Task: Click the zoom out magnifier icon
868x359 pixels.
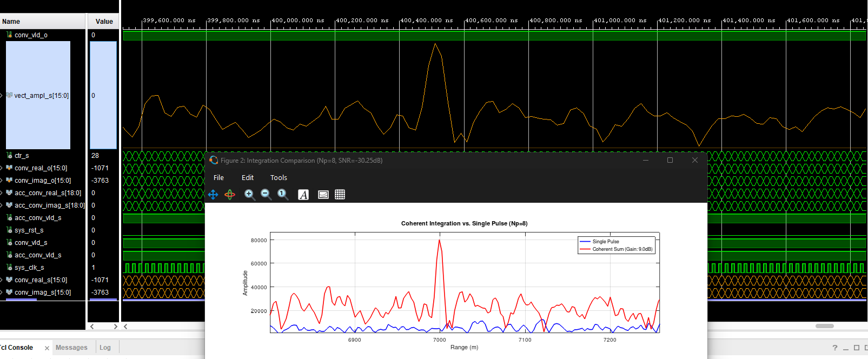Action: (x=266, y=195)
